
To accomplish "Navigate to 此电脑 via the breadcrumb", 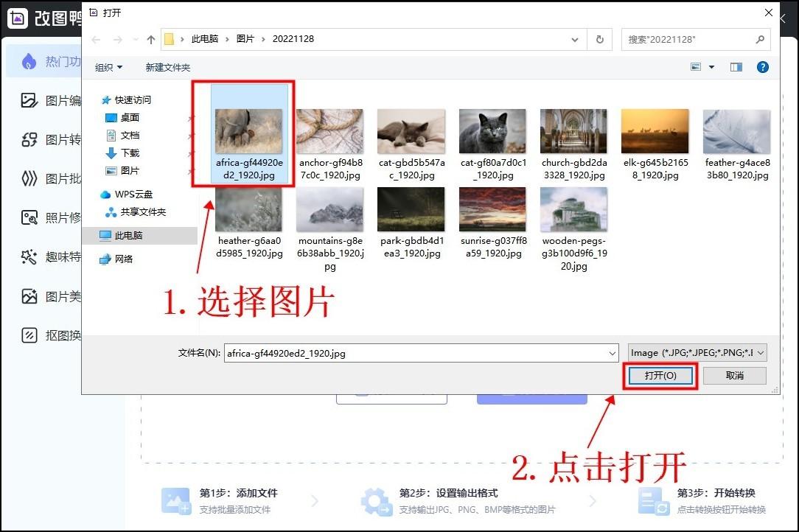I will [206, 39].
